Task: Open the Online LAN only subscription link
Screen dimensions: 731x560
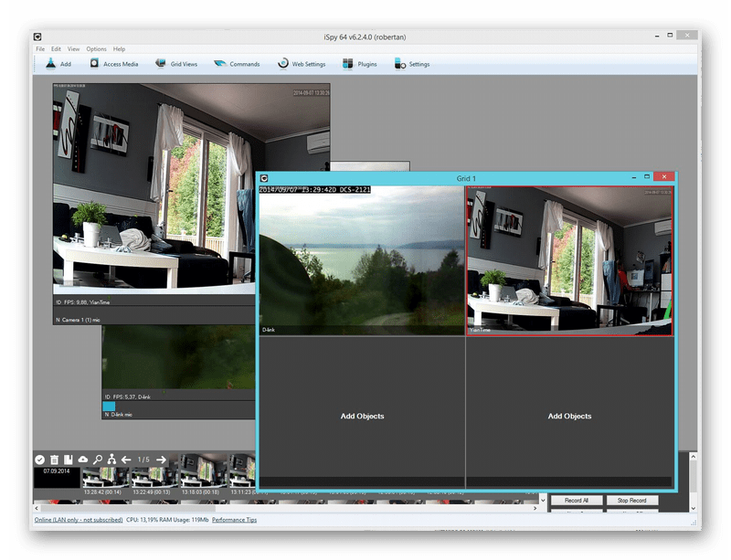Action: click(x=79, y=520)
